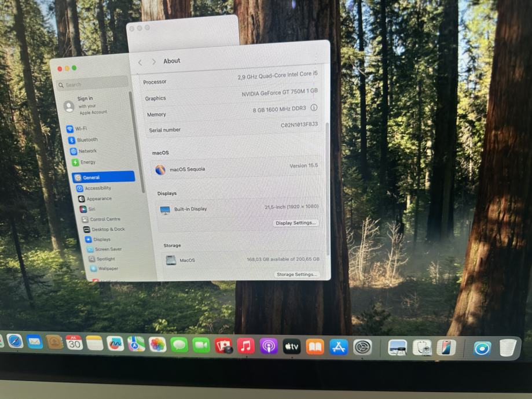
Task: Click the info icon beside Memory
Action: (x=314, y=108)
